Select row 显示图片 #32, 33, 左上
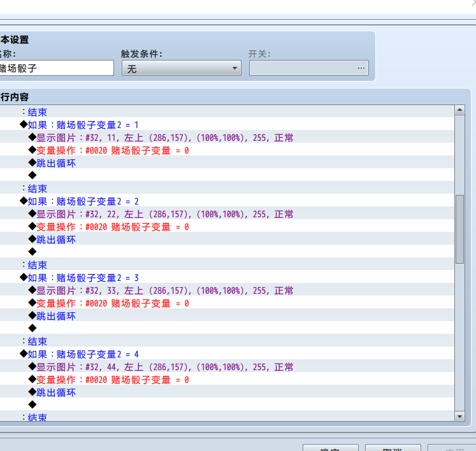This screenshot has height=451, width=476. click(x=227, y=290)
